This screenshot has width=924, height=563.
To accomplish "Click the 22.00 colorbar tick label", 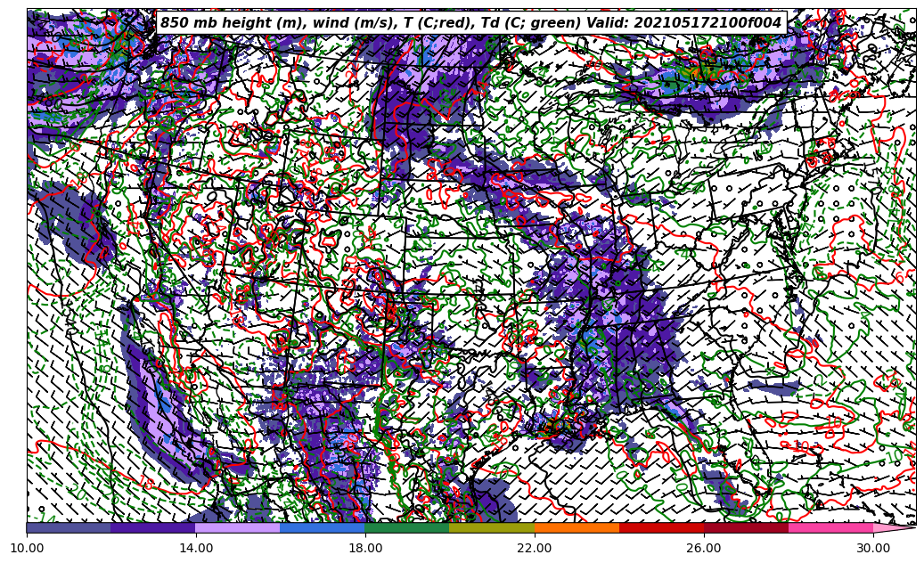I will [x=535, y=549].
